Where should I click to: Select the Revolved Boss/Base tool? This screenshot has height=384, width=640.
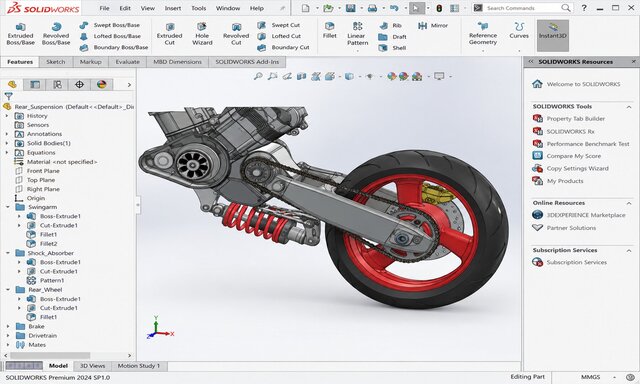point(56,33)
